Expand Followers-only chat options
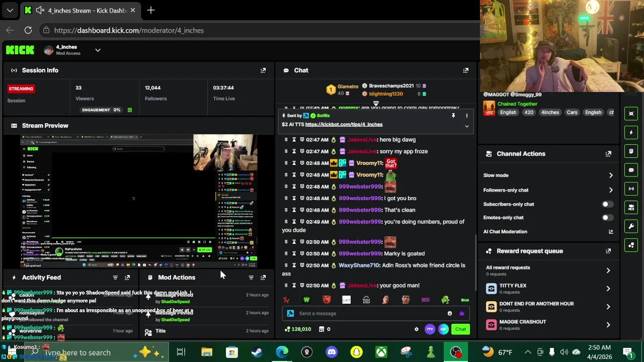This screenshot has width=644, height=362. coord(611,190)
